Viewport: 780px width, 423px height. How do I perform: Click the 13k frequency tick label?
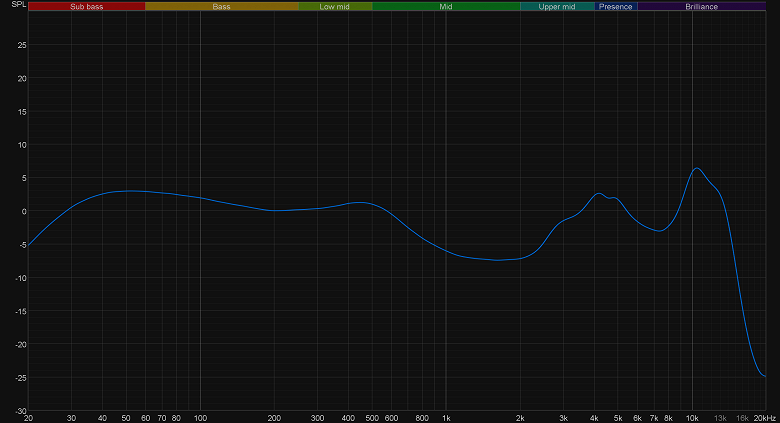720,418
